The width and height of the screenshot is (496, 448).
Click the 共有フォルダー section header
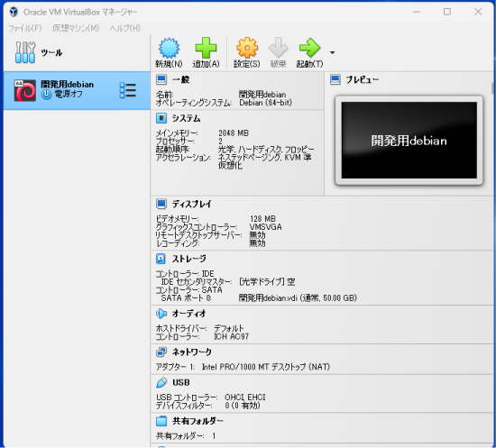[x=197, y=421]
